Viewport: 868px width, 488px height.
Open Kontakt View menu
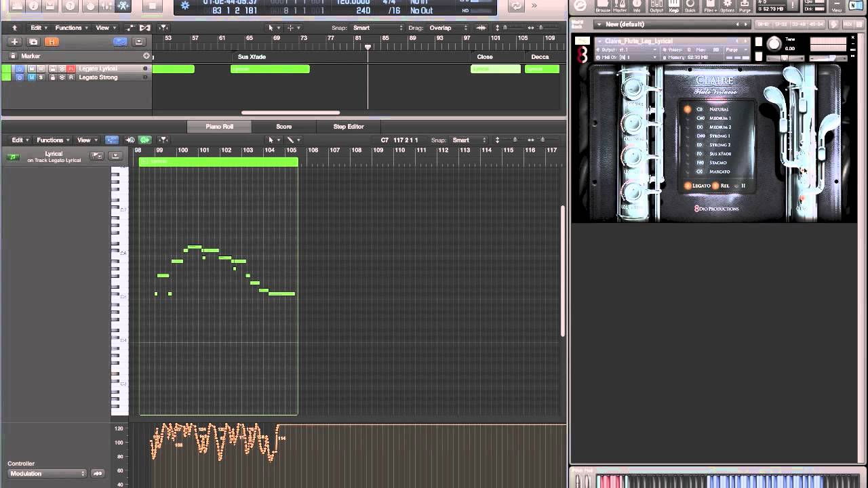tap(837, 7)
